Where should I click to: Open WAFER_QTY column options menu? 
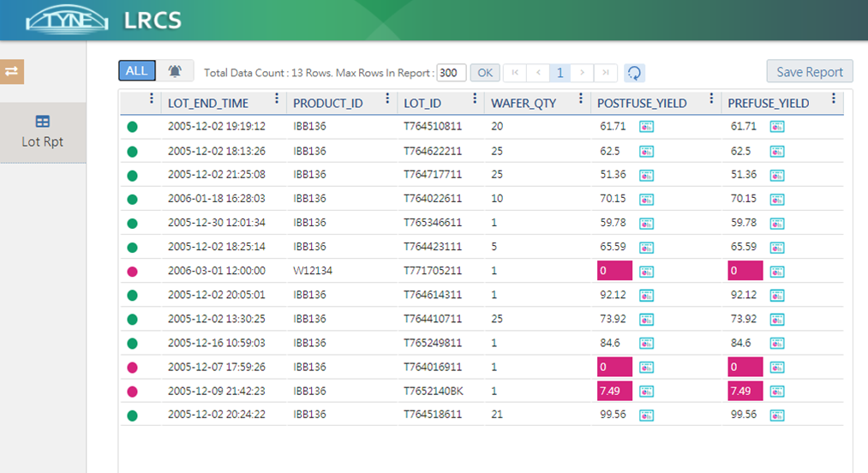[581, 99]
